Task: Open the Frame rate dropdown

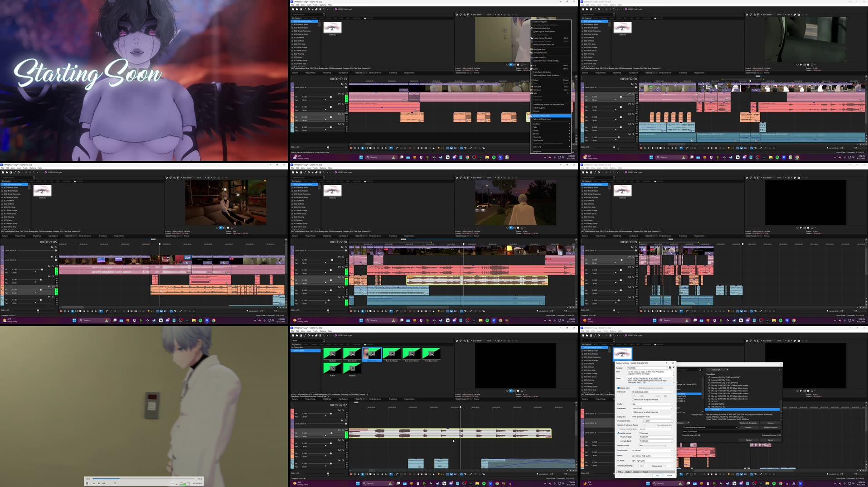Action: tap(652, 408)
